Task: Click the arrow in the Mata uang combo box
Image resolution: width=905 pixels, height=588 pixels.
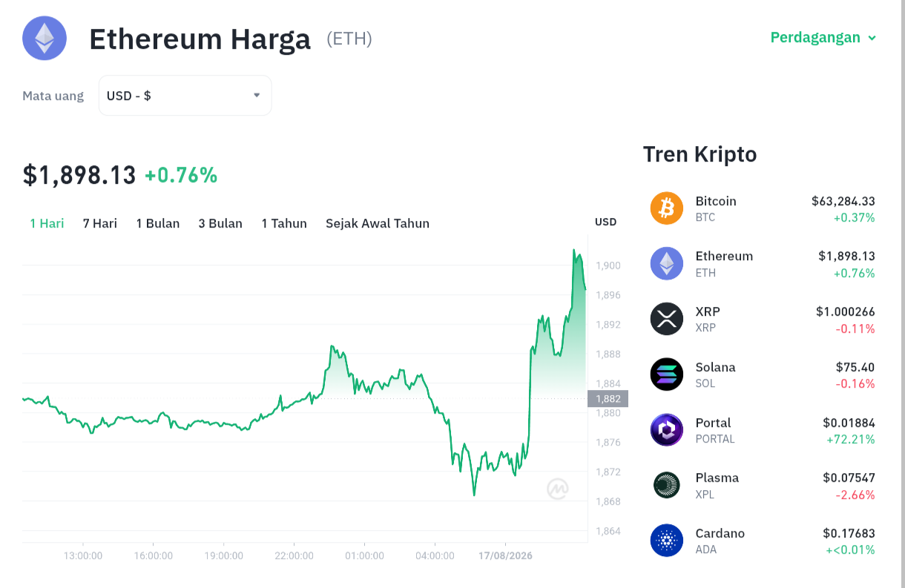Action: point(257,95)
